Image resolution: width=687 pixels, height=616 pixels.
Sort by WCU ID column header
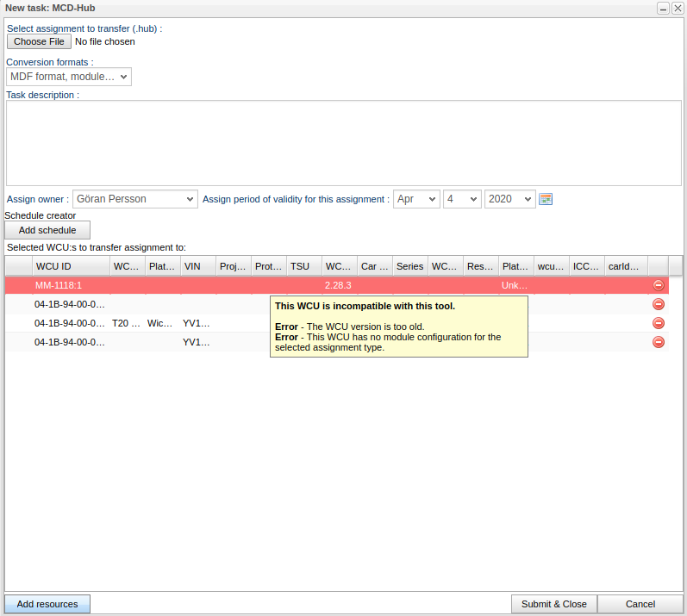point(71,266)
